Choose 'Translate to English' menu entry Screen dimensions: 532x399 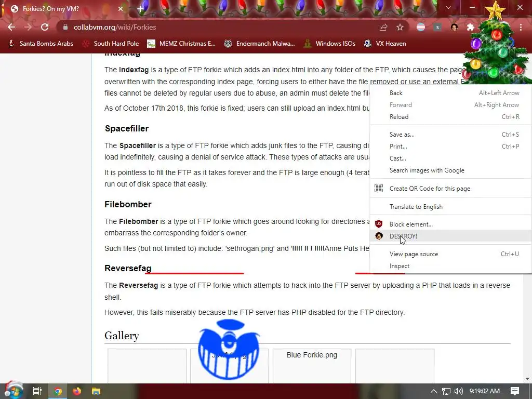pos(451,207)
